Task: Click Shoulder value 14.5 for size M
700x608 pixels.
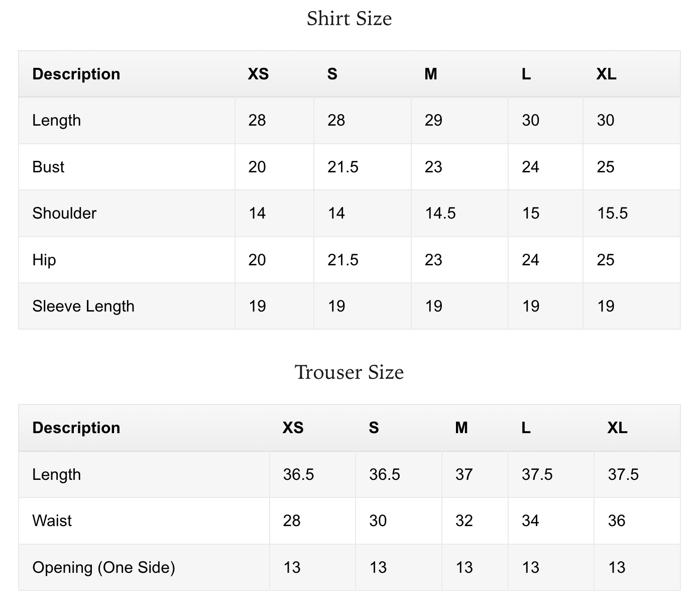Action: pyautogui.click(x=440, y=213)
